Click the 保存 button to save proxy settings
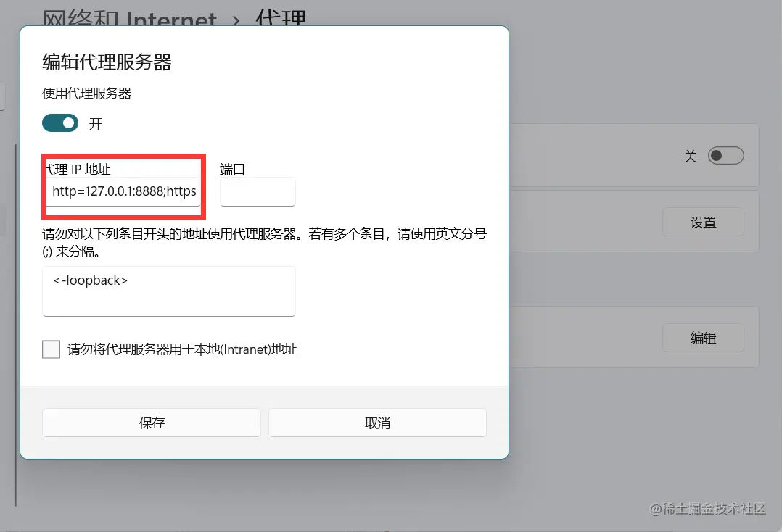Screen dimensions: 782x532 tap(151, 423)
